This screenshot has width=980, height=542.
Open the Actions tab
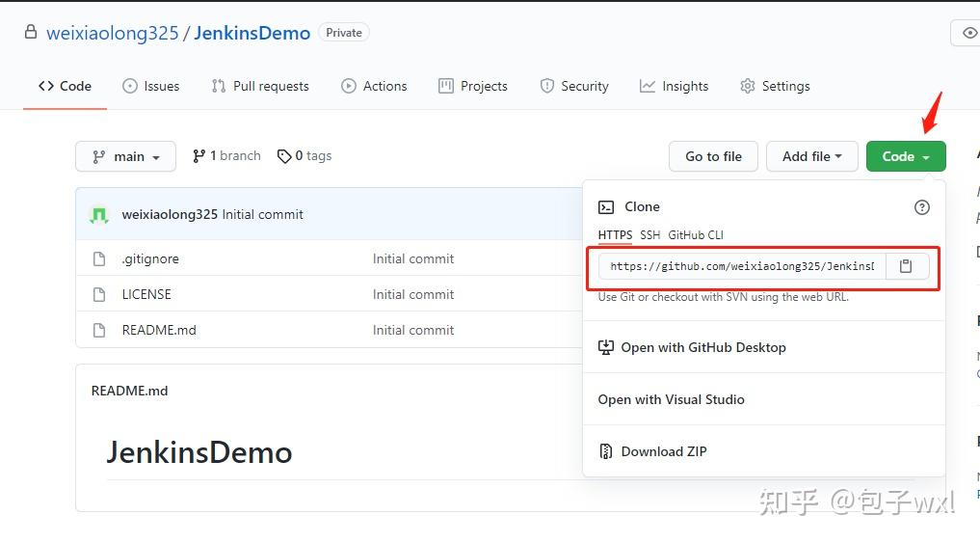point(374,87)
